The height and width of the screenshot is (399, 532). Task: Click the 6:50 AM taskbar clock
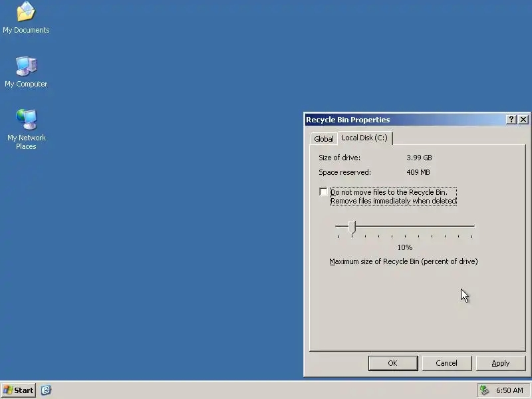[509, 390]
